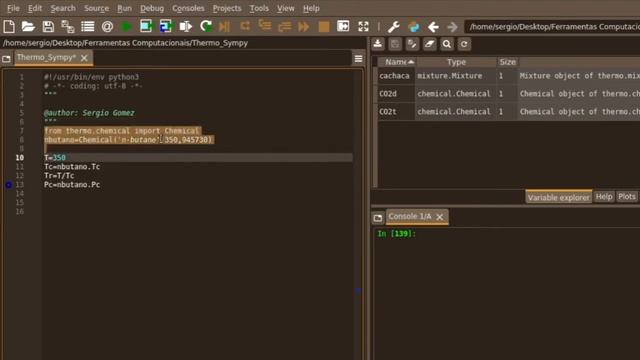Open the file list/outline icon
Screen dimensions: 640x360
click(87, 27)
